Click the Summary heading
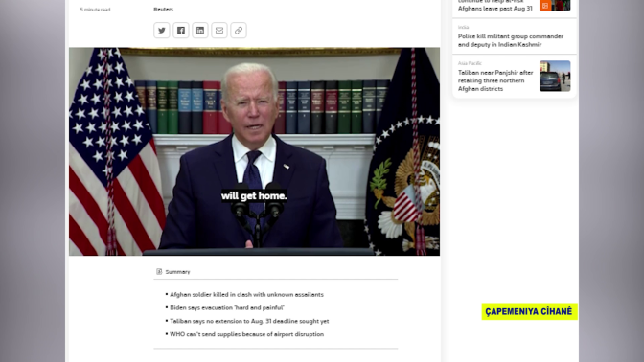Image resolution: width=644 pixels, height=362 pixels. point(177,272)
